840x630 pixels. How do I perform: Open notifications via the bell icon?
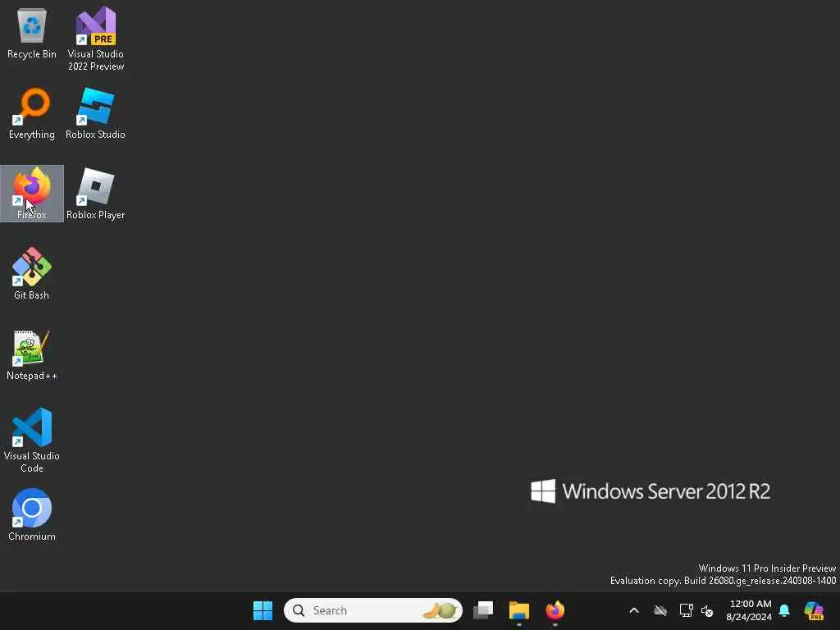pyautogui.click(x=784, y=610)
